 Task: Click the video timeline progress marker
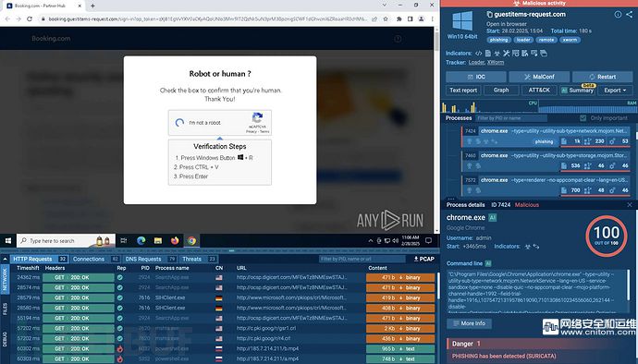coord(231,251)
